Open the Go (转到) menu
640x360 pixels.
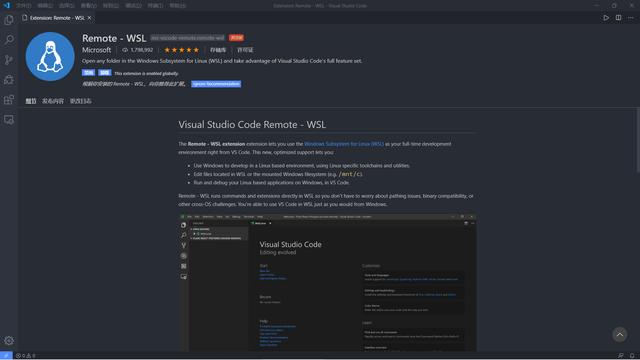(111, 6)
